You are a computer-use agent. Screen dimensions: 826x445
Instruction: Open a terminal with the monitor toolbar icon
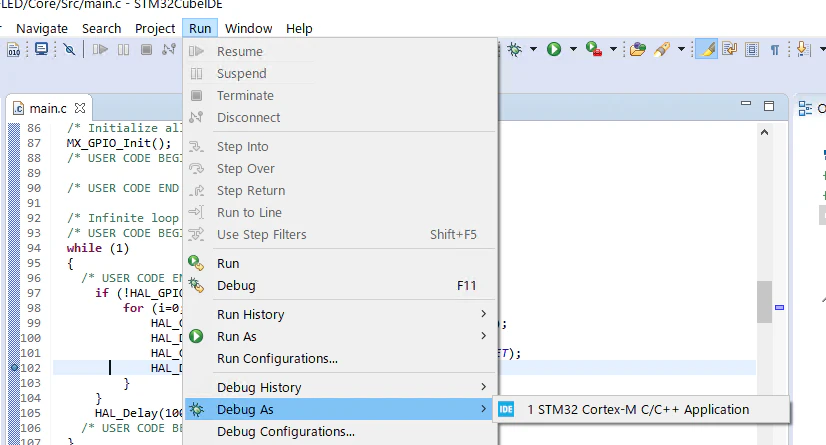(x=41, y=50)
